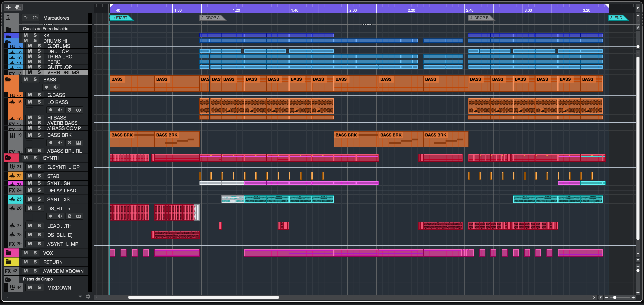Mute the DELAY LEAD track
This screenshot has width=644, height=305.
click(x=30, y=190)
